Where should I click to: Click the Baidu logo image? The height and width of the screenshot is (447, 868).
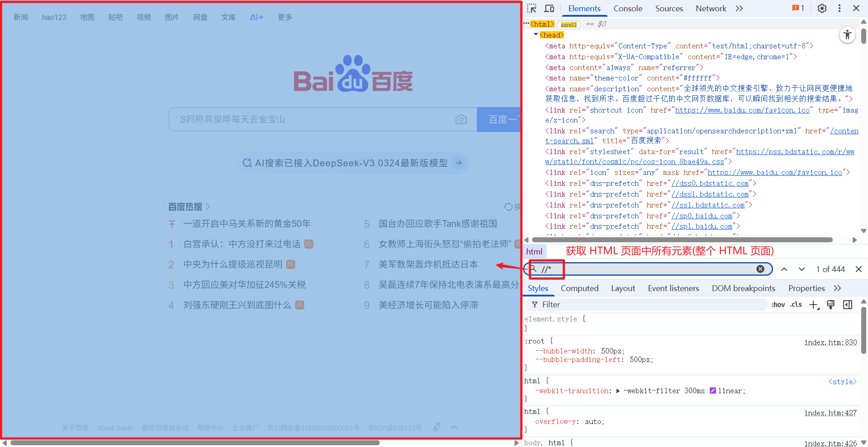pyautogui.click(x=353, y=74)
